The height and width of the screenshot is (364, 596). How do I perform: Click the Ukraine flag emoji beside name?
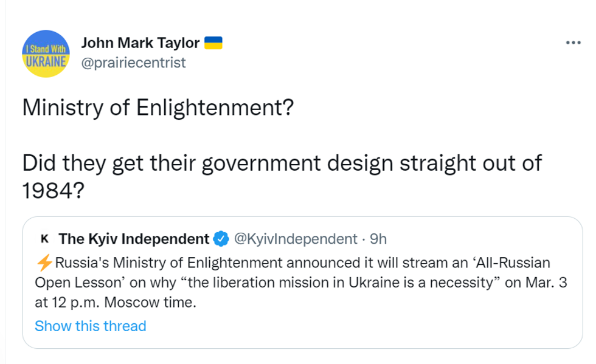pyautogui.click(x=213, y=43)
